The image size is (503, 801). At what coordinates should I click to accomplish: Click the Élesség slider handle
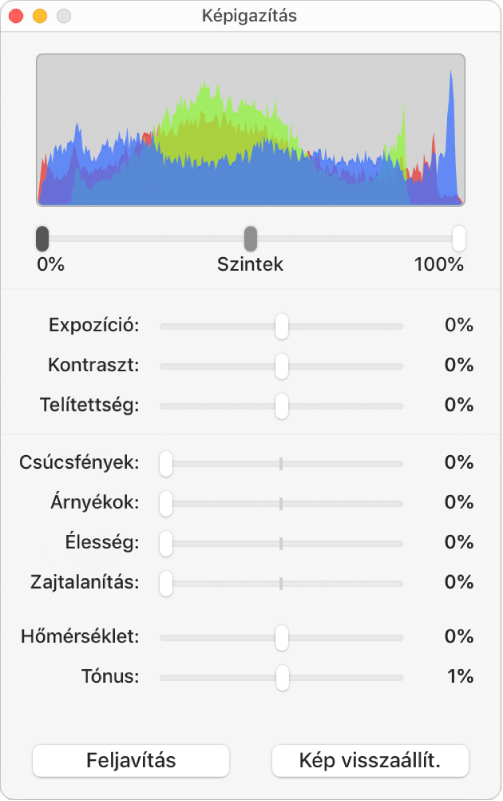pos(166,544)
